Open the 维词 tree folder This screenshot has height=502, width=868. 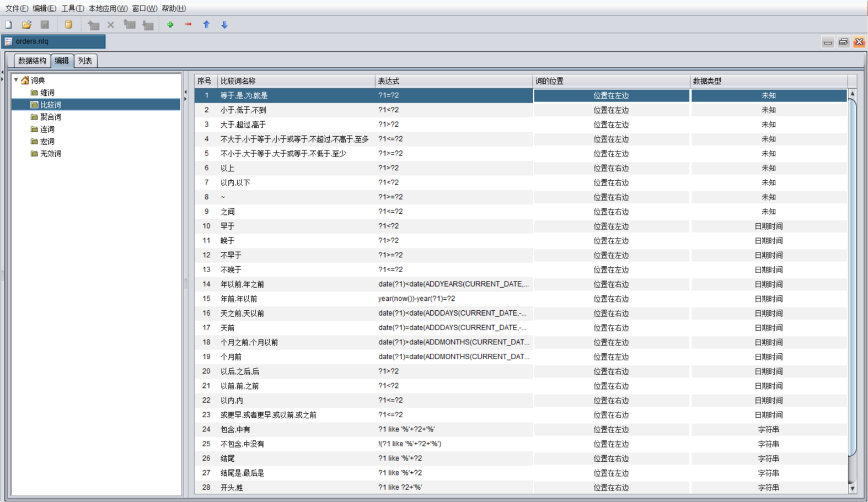pos(47,93)
